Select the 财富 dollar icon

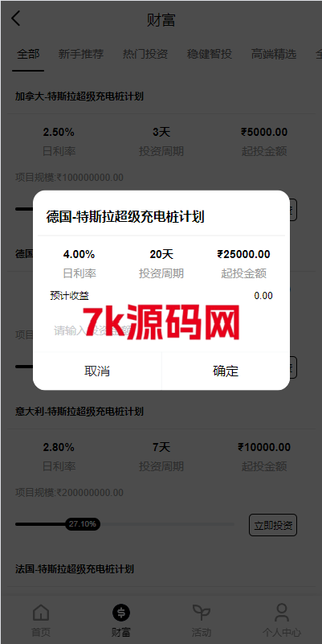(x=121, y=613)
